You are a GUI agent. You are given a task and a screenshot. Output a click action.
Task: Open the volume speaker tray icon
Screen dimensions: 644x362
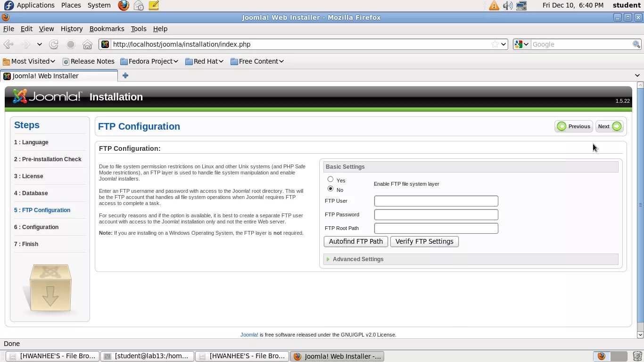click(x=507, y=5)
